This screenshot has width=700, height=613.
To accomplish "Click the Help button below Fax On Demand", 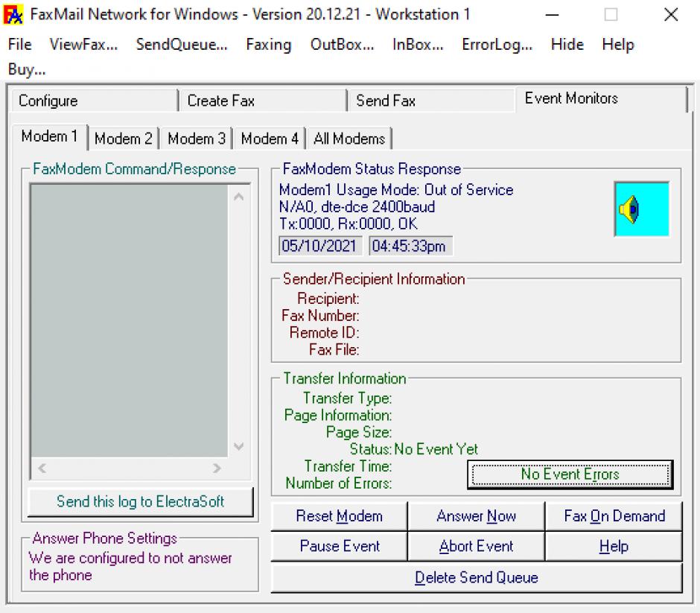I will click(614, 546).
